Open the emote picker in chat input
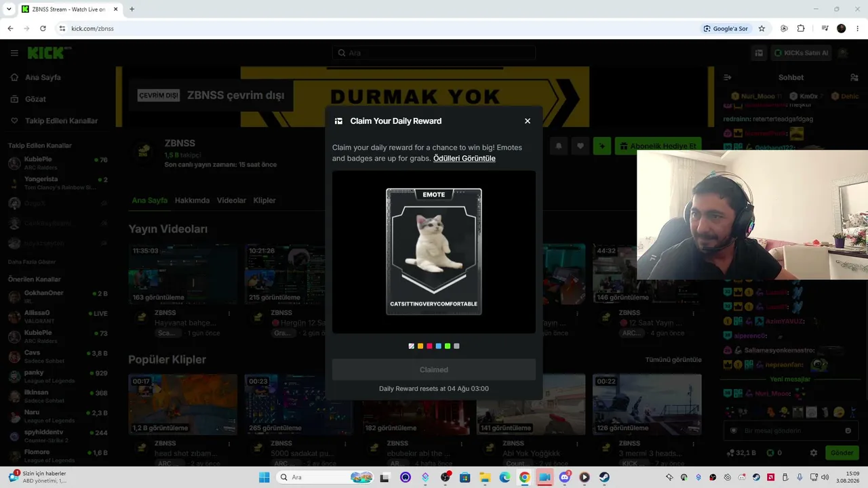868x488 pixels. tap(848, 431)
